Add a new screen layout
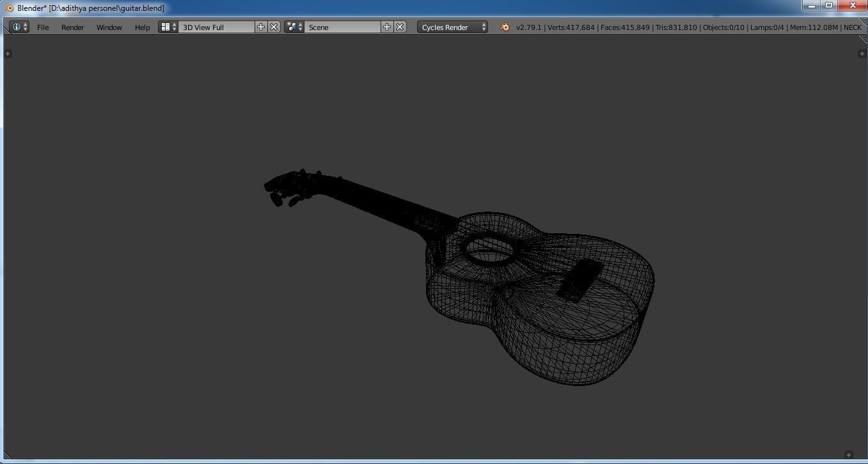 [261, 27]
